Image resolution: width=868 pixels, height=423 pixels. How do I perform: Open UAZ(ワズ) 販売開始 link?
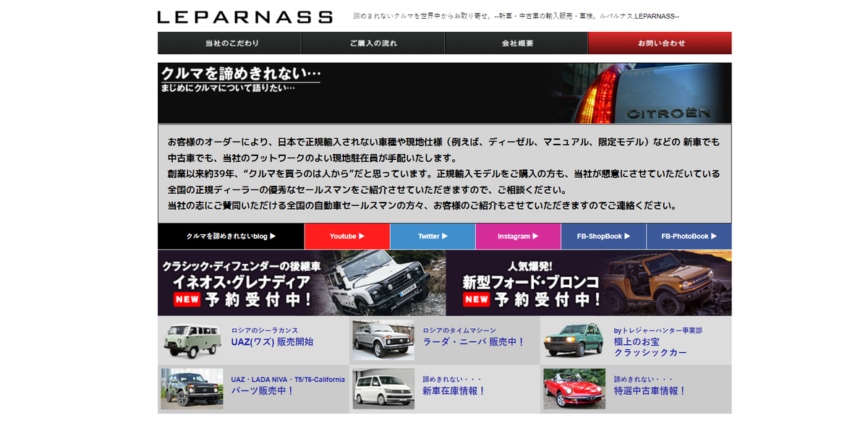[x=272, y=342]
